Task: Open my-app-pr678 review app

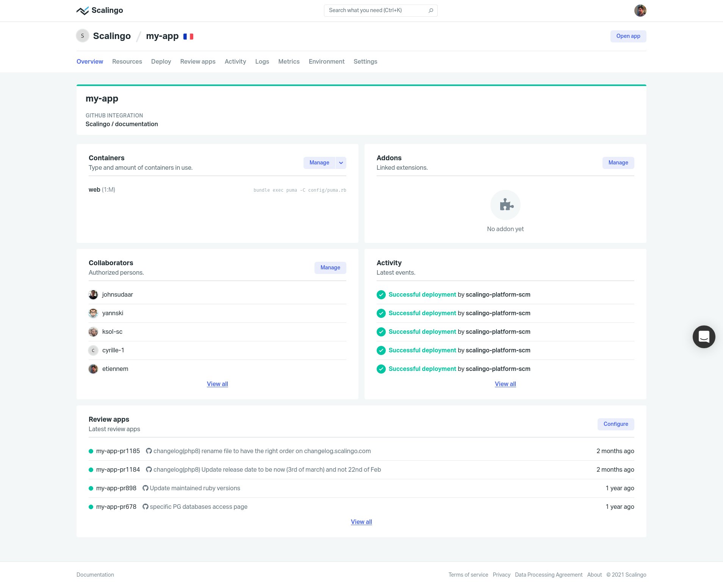Action: pyautogui.click(x=116, y=507)
